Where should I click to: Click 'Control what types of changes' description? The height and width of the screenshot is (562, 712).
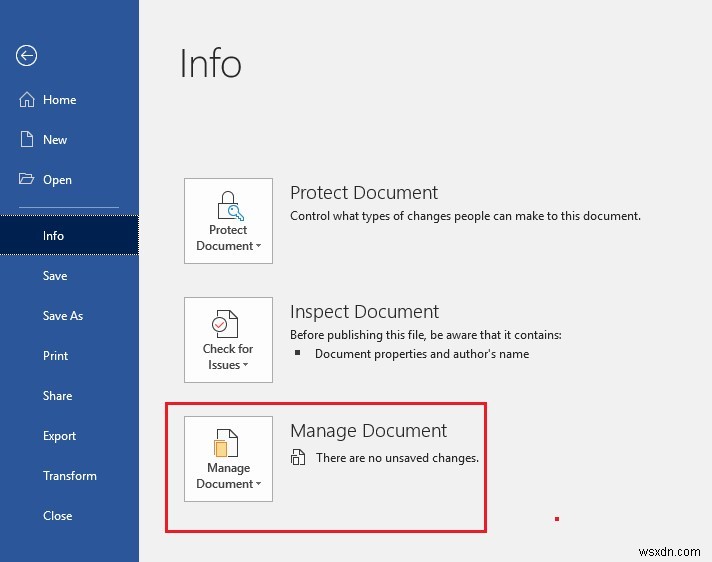click(465, 216)
